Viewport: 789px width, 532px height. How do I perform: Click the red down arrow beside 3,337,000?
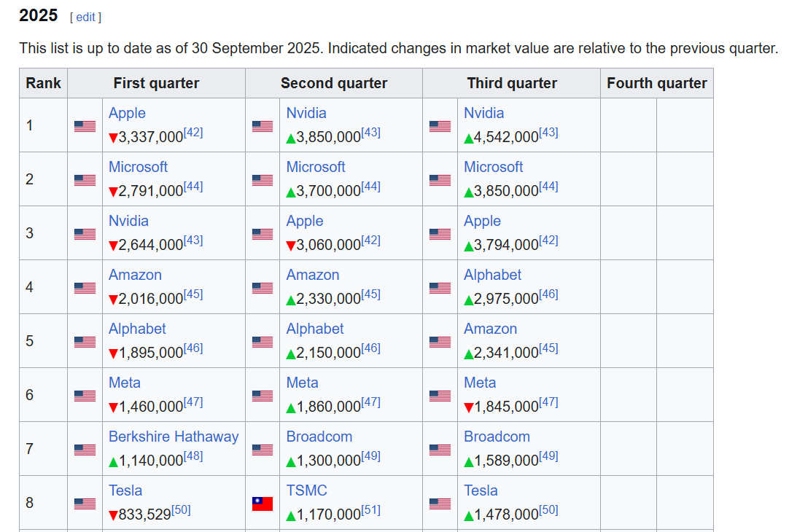(113, 138)
